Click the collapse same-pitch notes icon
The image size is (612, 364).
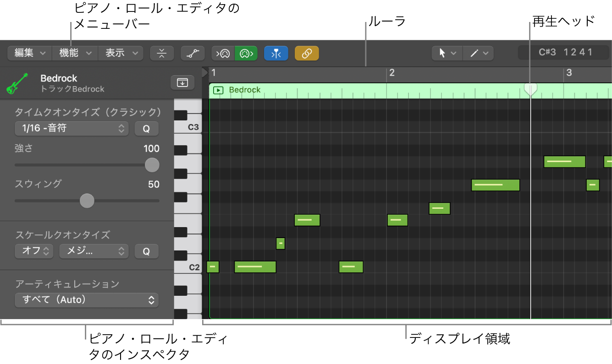tap(162, 53)
